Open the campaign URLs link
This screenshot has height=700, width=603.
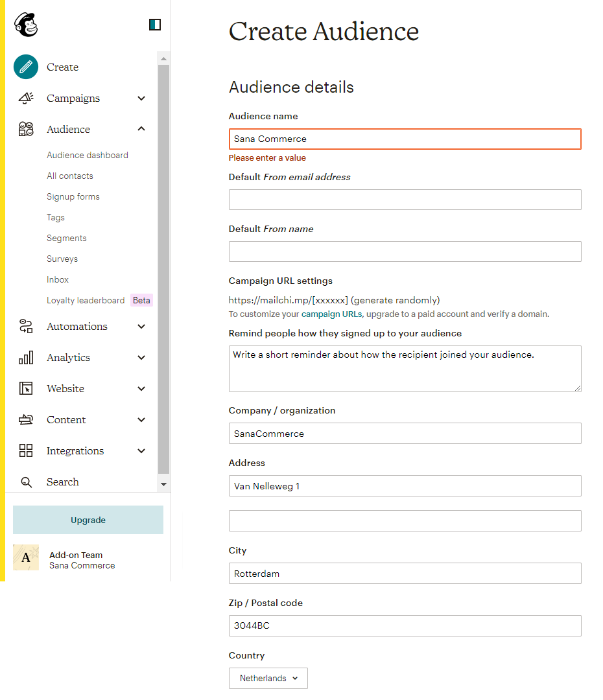pos(331,314)
